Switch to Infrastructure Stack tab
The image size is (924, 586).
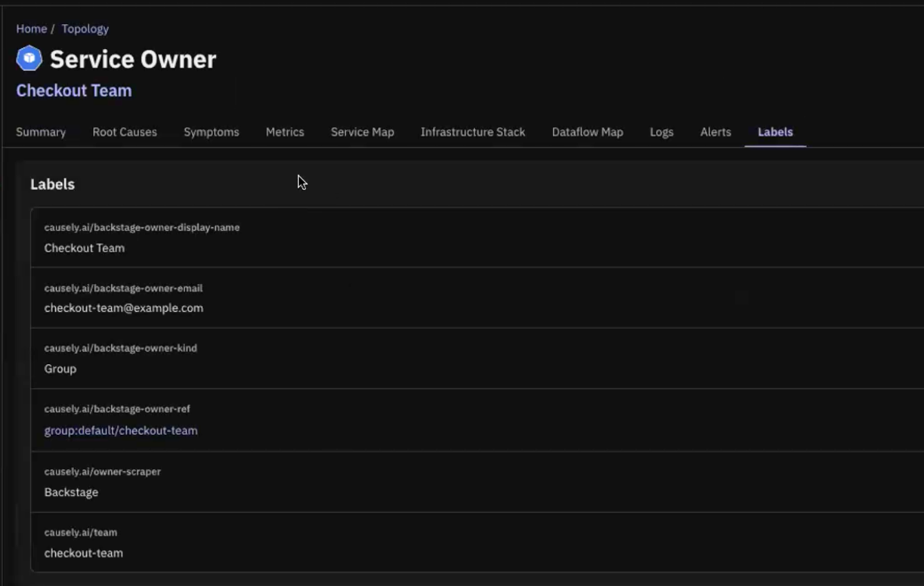(x=472, y=132)
